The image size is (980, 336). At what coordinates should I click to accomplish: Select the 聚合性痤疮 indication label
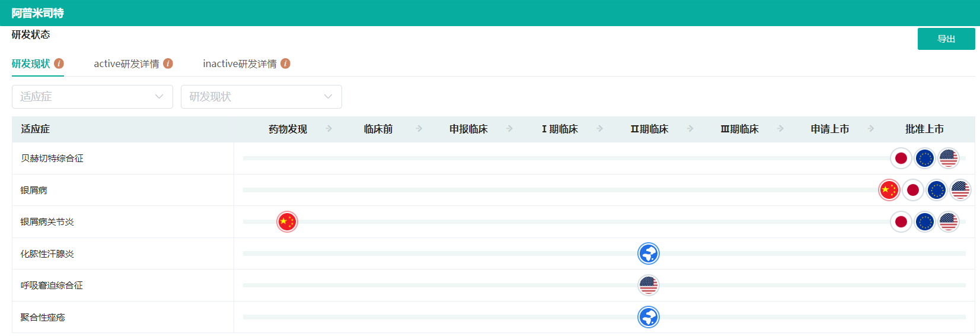click(x=43, y=317)
